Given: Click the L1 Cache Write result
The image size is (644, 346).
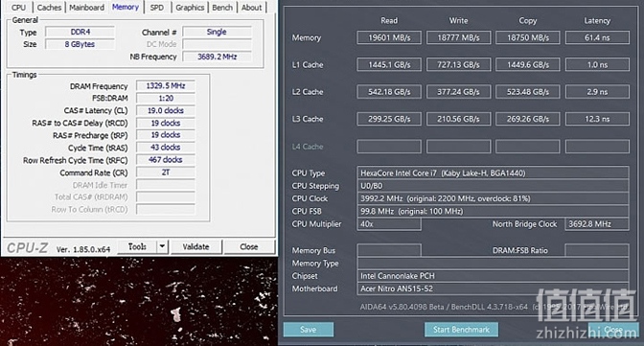Looking at the screenshot, I should coord(458,65).
